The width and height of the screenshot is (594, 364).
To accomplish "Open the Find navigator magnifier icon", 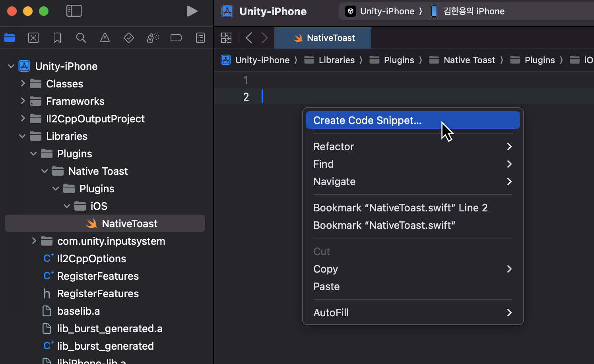I will pyautogui.click(x=81, y=38).
